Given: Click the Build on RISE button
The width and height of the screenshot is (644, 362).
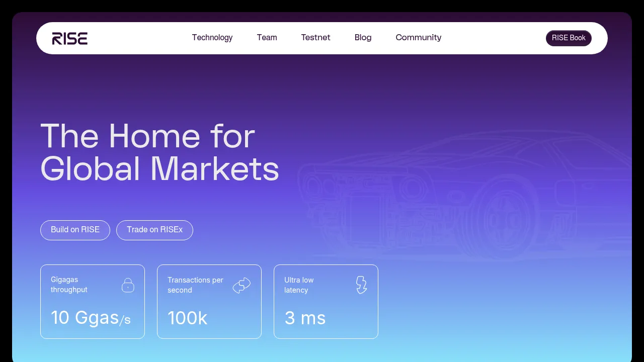Looking at the screenshot, I should point(75,230).
